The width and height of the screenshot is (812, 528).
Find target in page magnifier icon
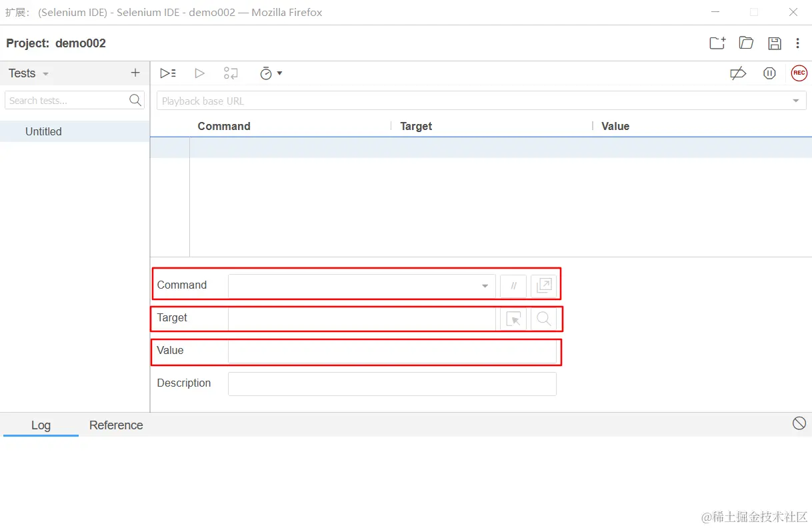pos(543,319)
